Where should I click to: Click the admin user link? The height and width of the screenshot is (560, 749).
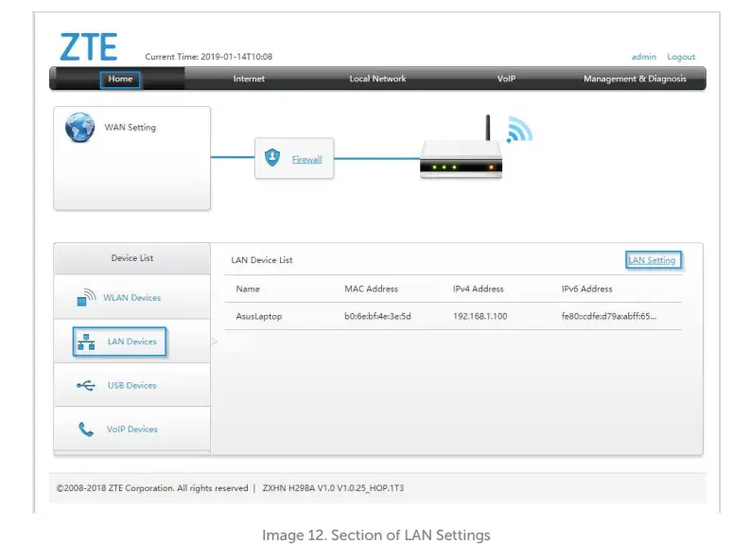(644, 57)
